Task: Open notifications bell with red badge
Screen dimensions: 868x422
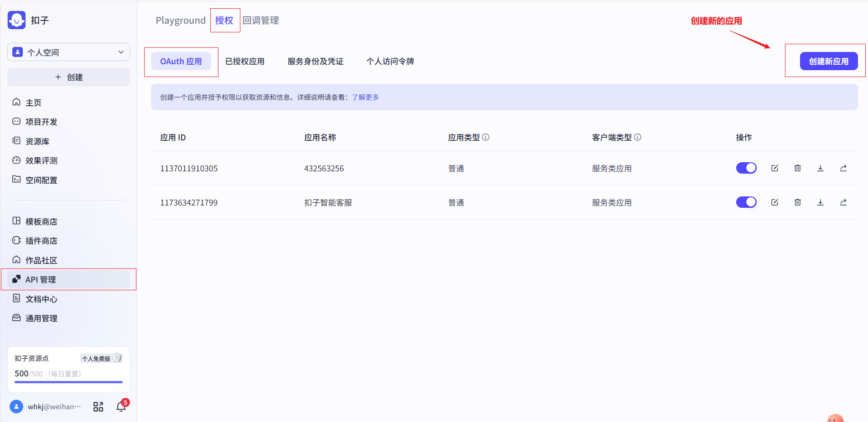Action: (x=121, y=407)
